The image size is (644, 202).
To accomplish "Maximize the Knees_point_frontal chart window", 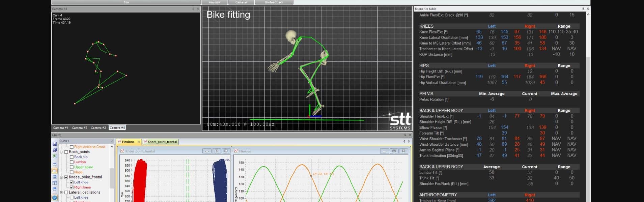I will click(x=216, y=151).
